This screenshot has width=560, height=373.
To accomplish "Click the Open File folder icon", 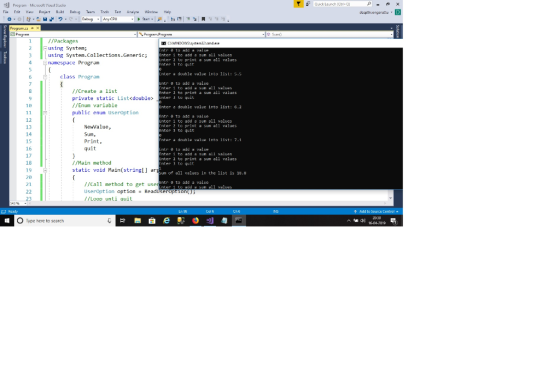I will coord(38,19).
